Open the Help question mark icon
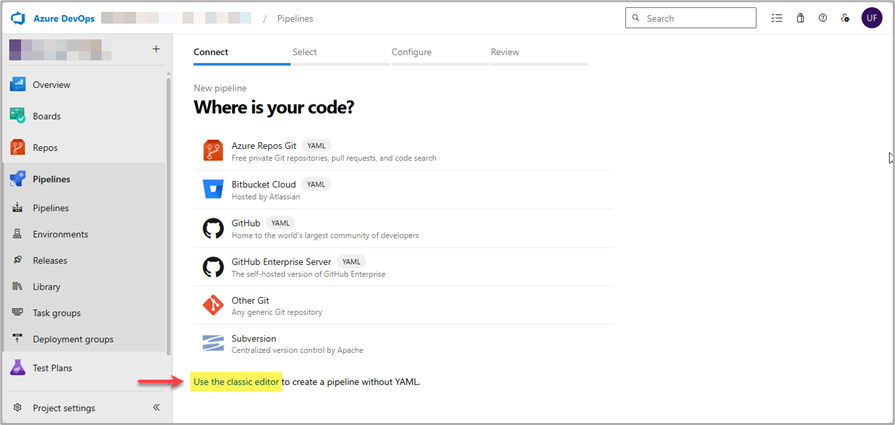This screenshot has width=895, height=425. 823,18
